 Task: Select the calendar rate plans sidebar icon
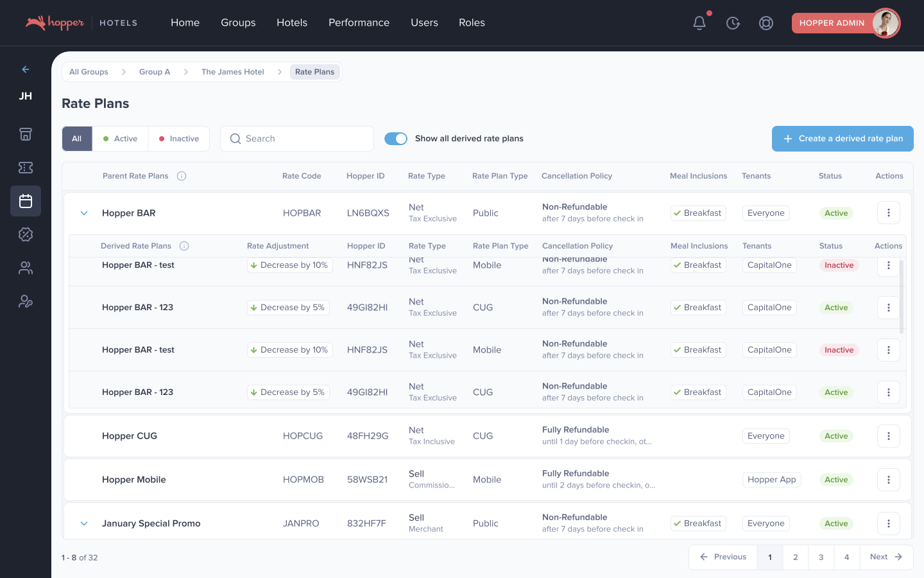pos(26,201)
